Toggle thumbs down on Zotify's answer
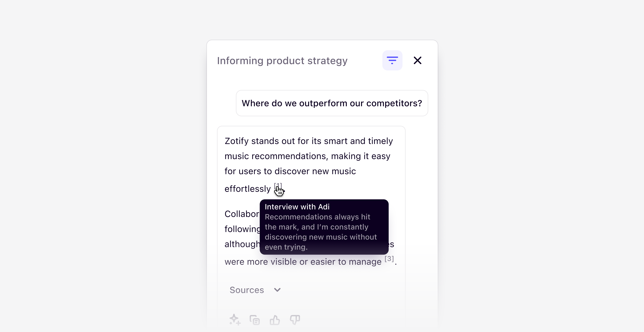The width and height of the screenshot is (644, 332). click(295, 320)
